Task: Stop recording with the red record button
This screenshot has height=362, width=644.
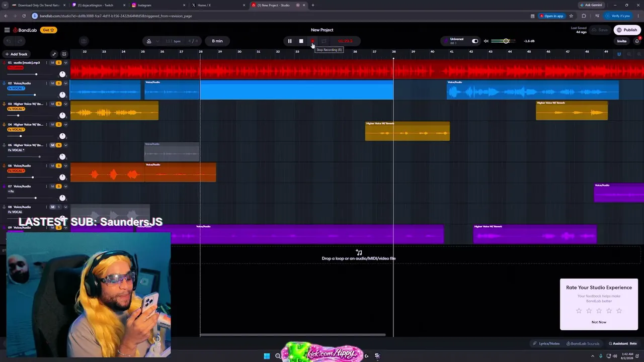Action: pos(312,41)
